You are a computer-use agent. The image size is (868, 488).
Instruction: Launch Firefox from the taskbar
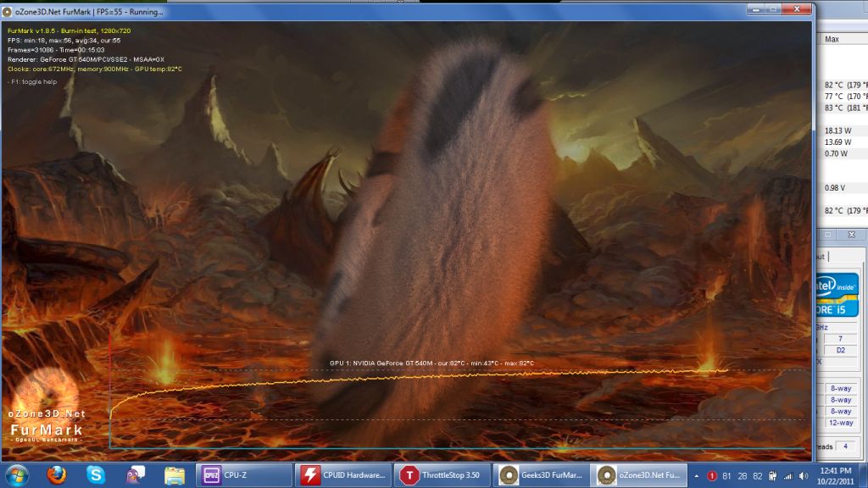[x=57, y=474]
